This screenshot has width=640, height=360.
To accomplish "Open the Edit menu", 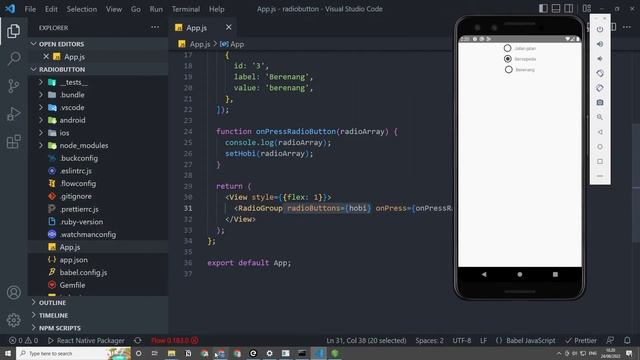I will point(51,9).
